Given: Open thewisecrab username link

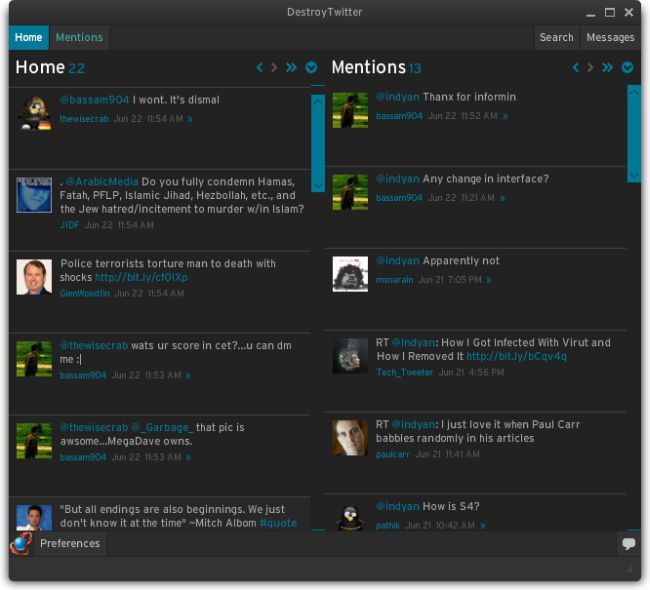Looking at the screenshot, I should point(84,119).
